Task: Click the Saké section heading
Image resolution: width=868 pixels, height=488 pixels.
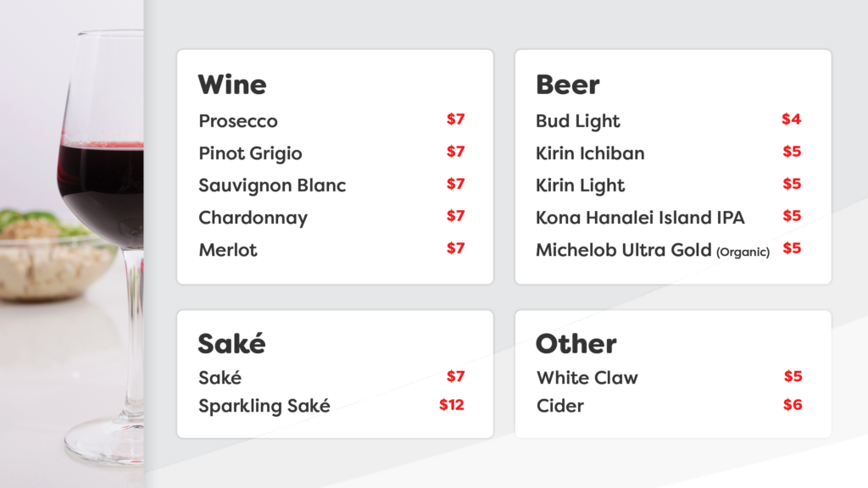Action: 232,343
